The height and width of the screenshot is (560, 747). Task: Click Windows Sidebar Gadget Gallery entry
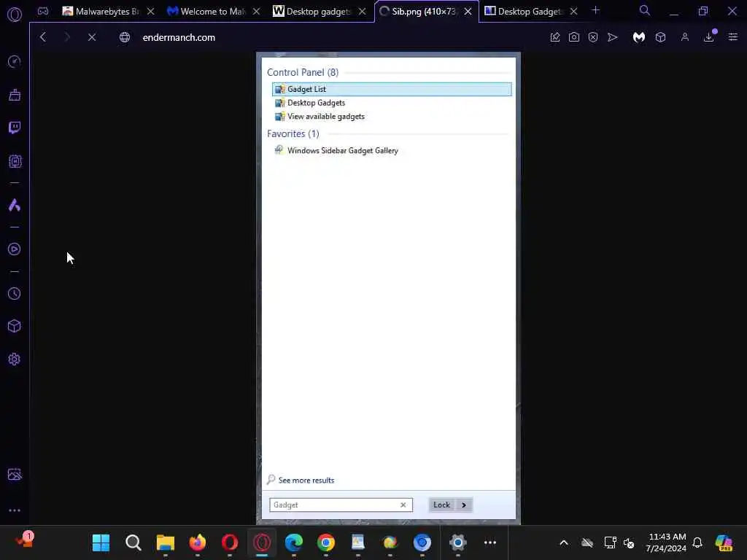pos(343,150)
